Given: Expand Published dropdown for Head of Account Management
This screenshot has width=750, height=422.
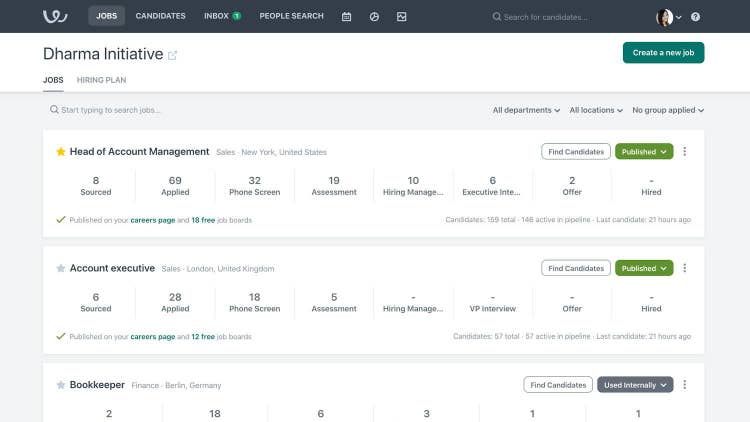Looking at the screenshot, I should [644, 152].
